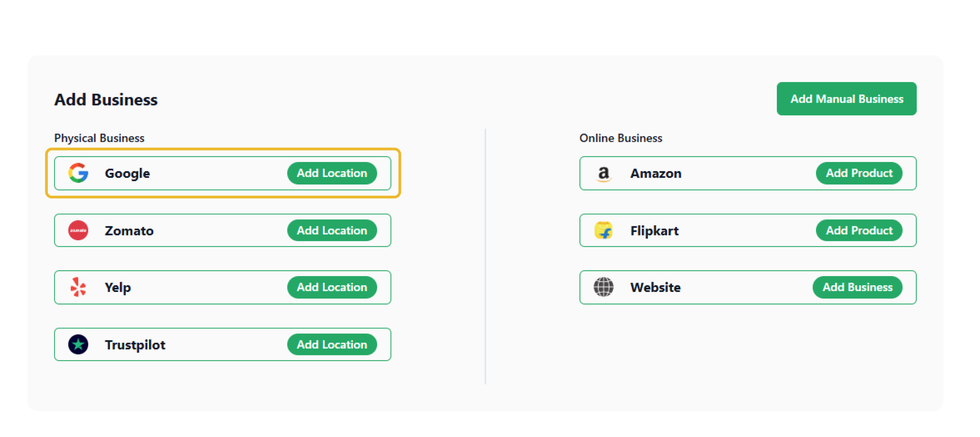This screenshot has width=980, height=437.
Task: Click the Website globe icon
Action: point(603,287)
